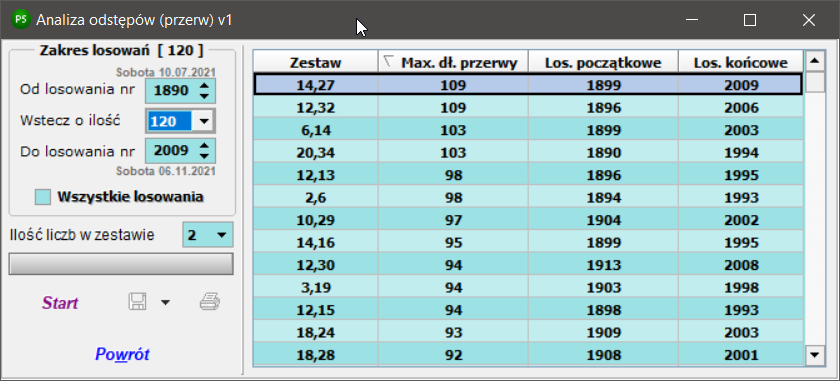Click Los. końcowe cell 1998

(741, 287)
